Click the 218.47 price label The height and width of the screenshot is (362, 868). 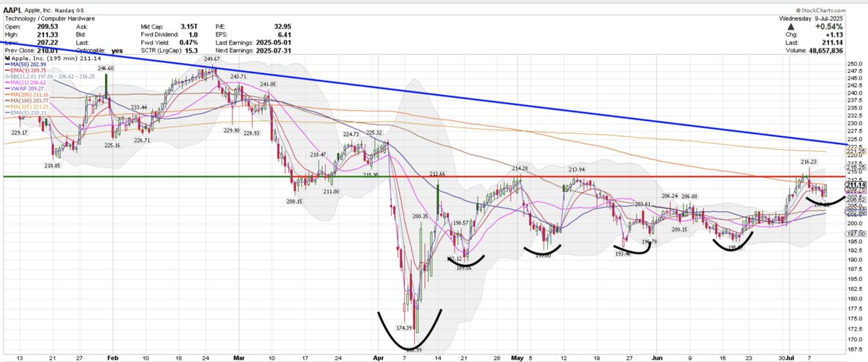click(318, 155)
